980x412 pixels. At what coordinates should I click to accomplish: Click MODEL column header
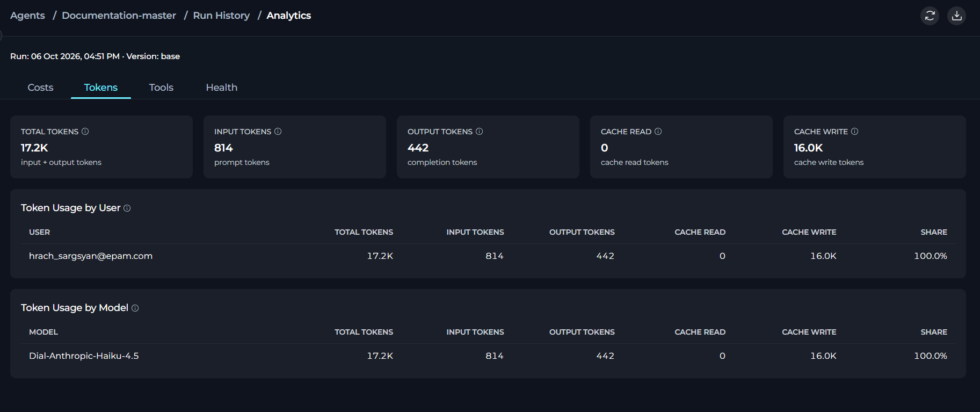click(43, 332)
